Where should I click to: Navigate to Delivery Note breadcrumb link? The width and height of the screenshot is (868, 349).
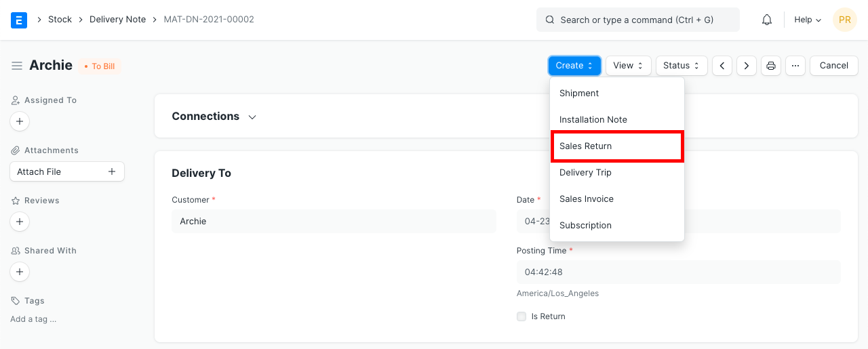pos(117,20)
